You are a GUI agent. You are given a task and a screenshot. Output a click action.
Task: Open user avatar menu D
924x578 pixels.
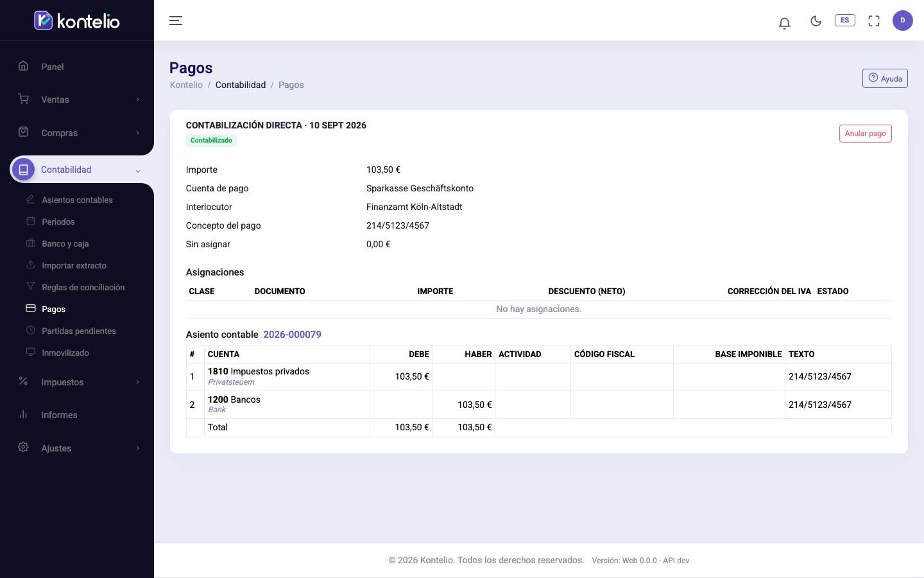902,21
